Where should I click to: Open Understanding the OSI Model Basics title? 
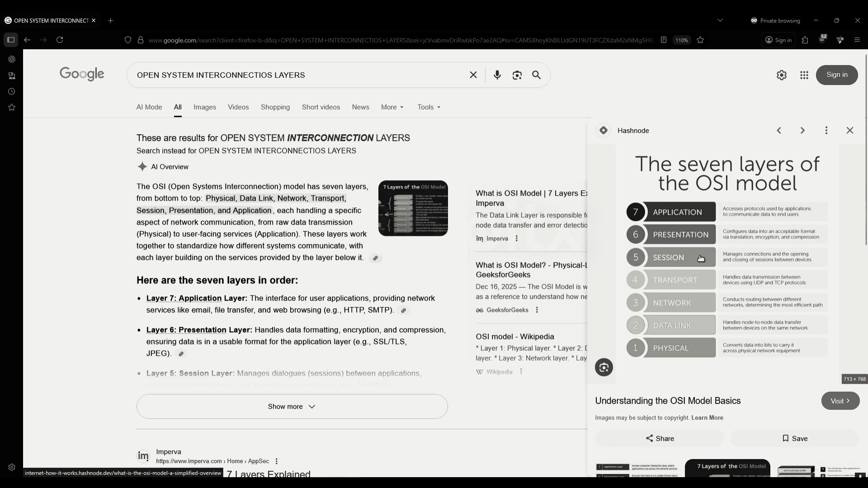click(x=668, y=401)
